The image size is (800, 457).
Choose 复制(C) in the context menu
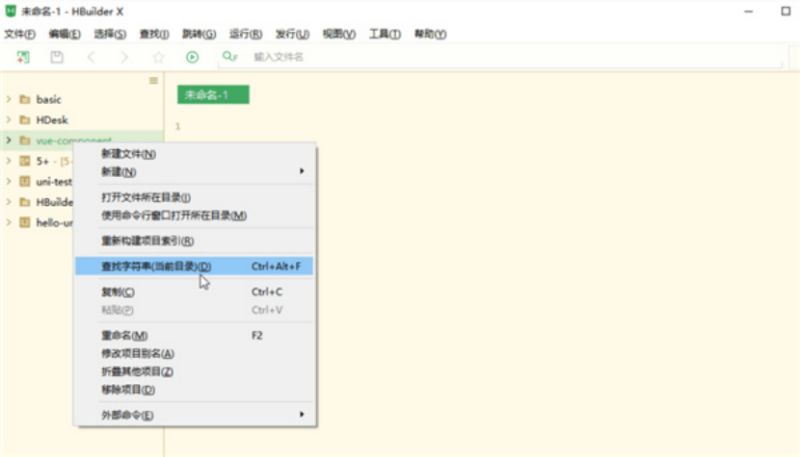click(x=194, y=292)
